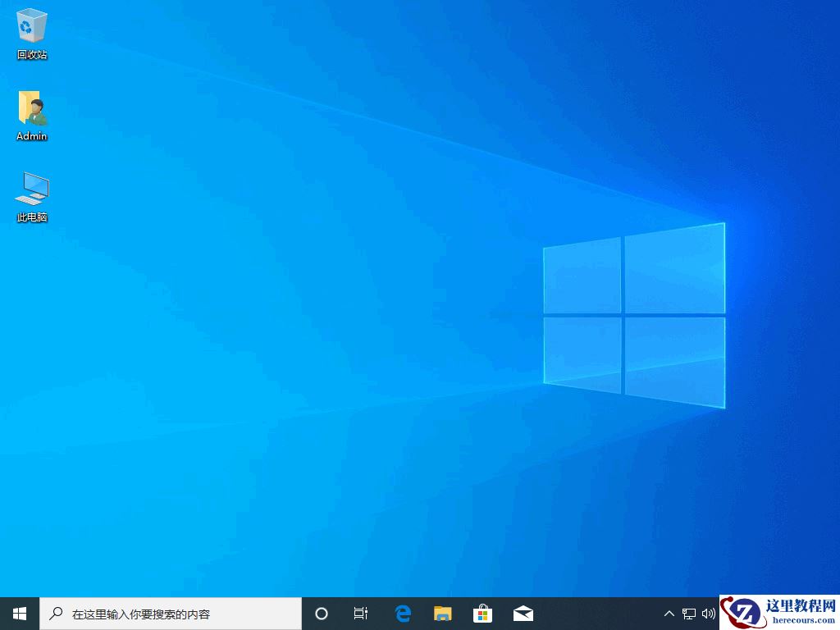Open 此电脑 This PC from the desktop
The image size is (840, 630).
pyautogui.click(x=31, y=189)
